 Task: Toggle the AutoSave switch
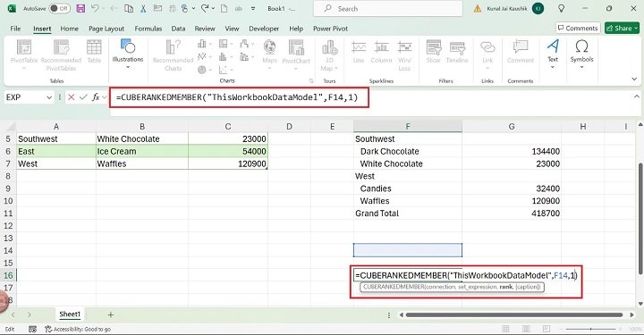point(59,8)
